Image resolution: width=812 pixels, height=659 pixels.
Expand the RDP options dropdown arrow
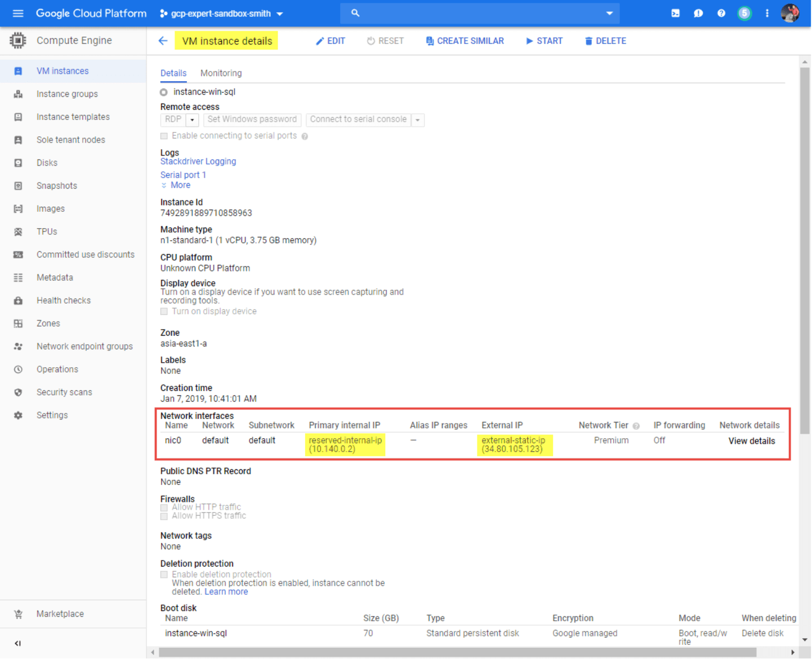point(191,119)
